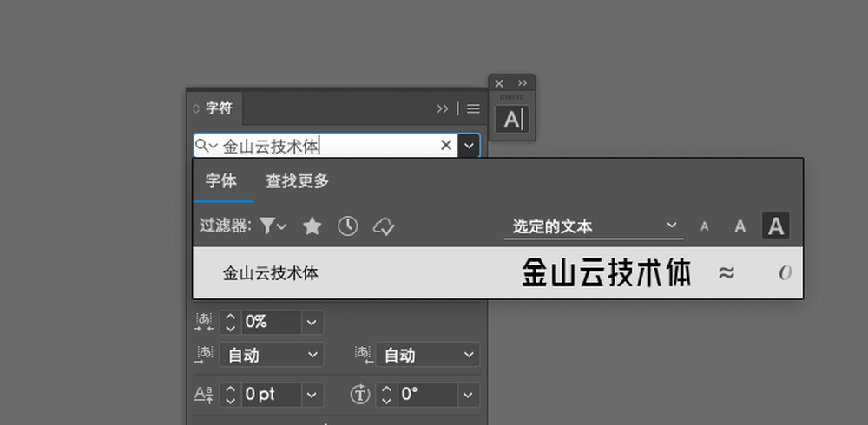Select the small sample size A
This screenshot has height=425, width=868.
point(704,226)
